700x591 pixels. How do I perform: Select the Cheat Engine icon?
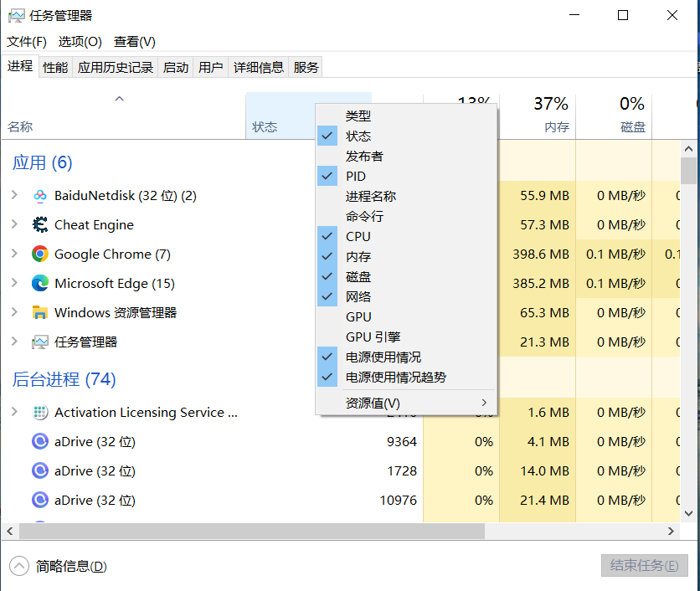(x=39, y=225)
